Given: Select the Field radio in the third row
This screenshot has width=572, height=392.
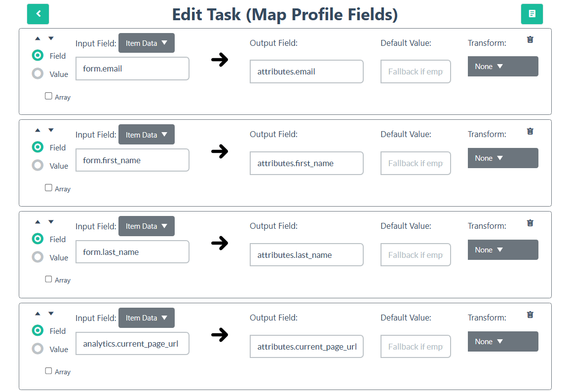Looking at the screenshot, I should 38,239.
